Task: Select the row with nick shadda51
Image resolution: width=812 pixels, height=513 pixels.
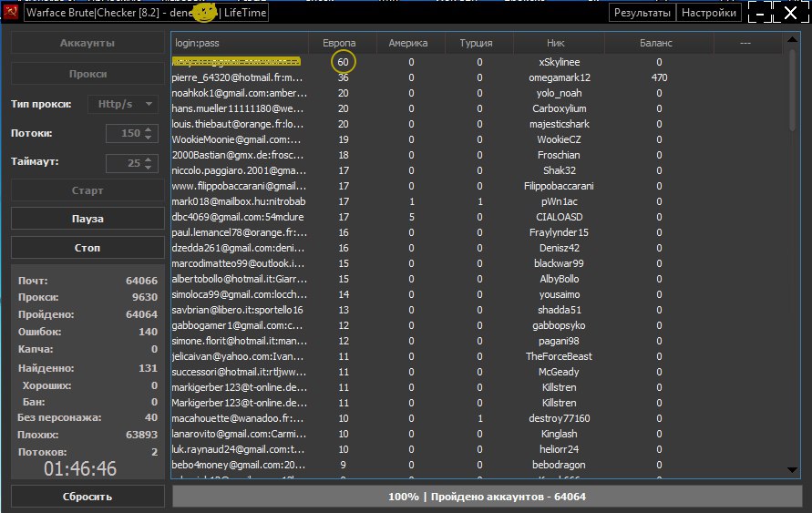Action: click(477, 310)
